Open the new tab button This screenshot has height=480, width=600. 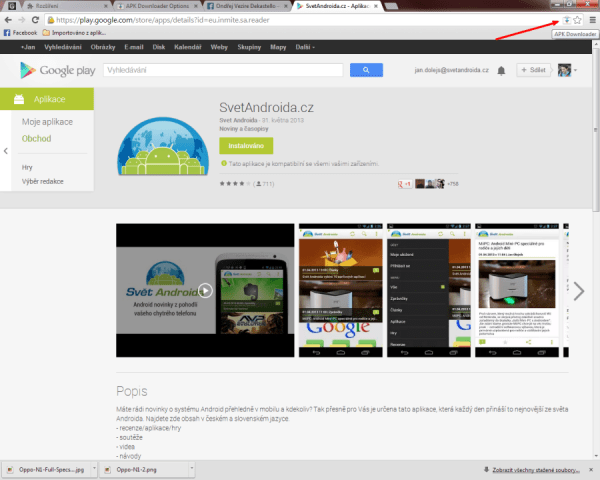pos(391,6)
